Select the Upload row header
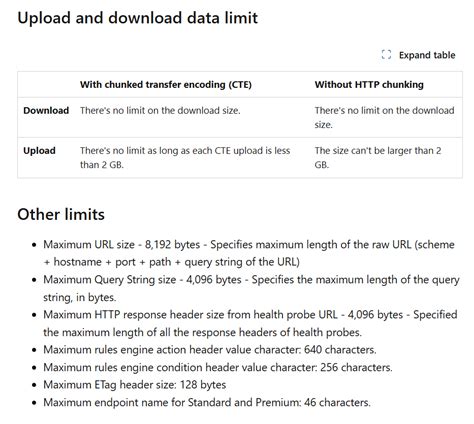Screen dimensions: 474x424 point(39,150)
